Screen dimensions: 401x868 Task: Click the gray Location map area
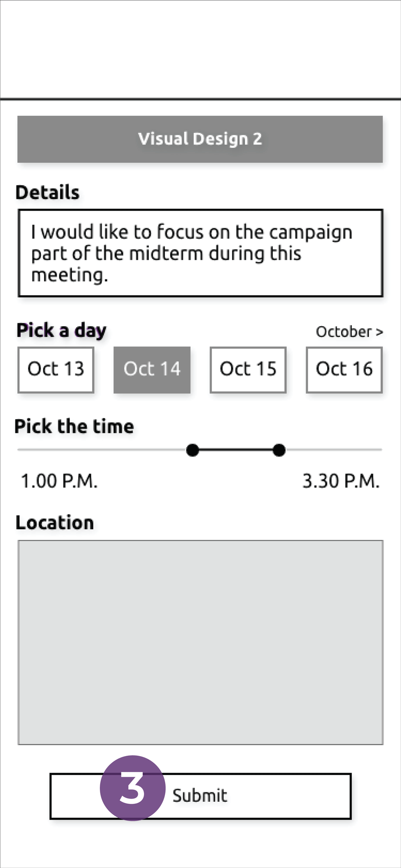coord(200,642)
